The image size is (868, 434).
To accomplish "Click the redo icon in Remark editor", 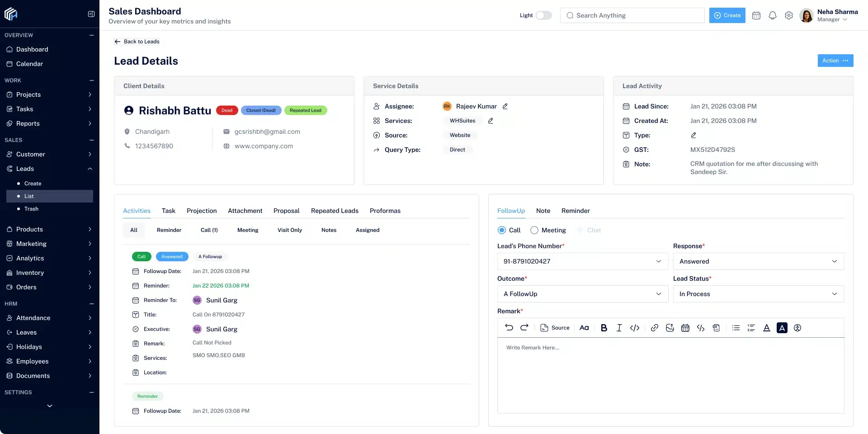I will (524, 328).
